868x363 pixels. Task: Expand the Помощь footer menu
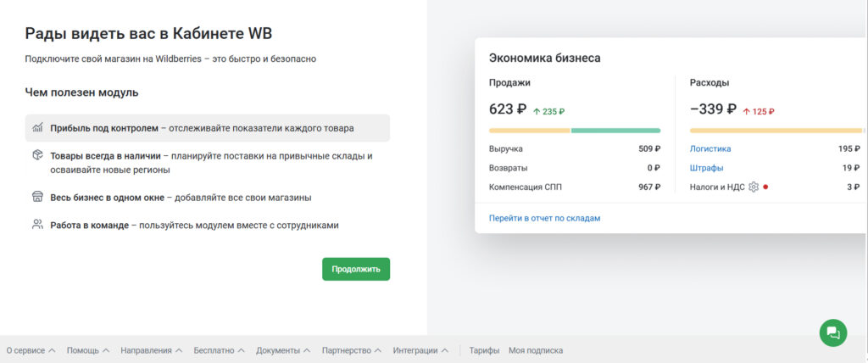pos(88,351)
